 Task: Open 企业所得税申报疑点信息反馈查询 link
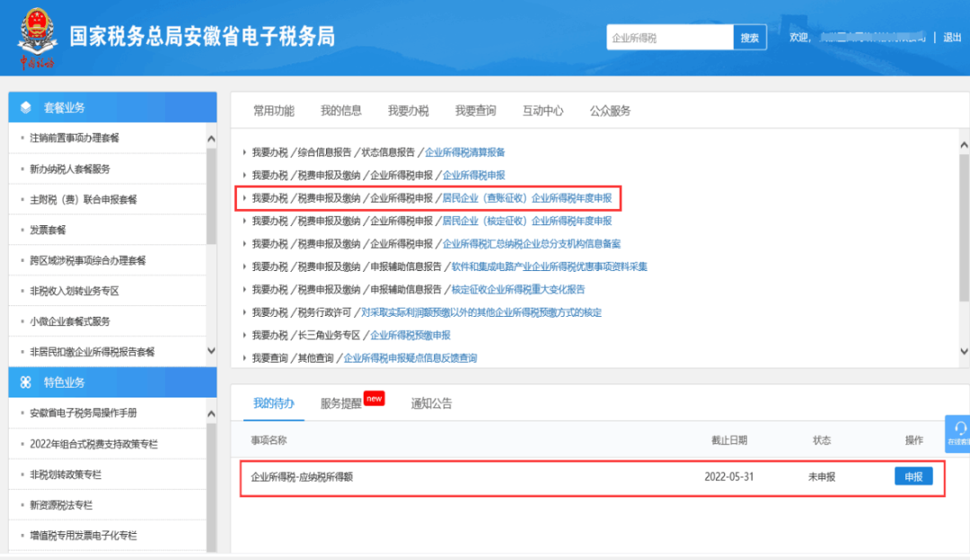point(410,358)
